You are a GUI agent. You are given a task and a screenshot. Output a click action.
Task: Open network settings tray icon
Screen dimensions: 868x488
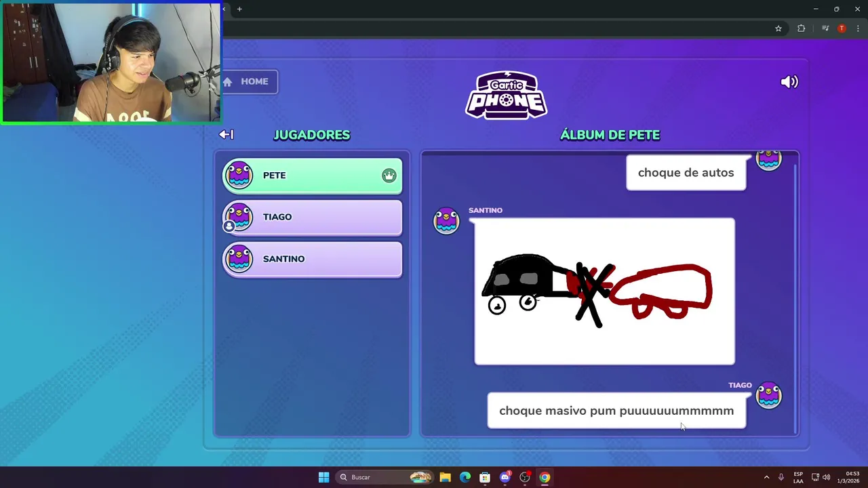tap(815, 477)
